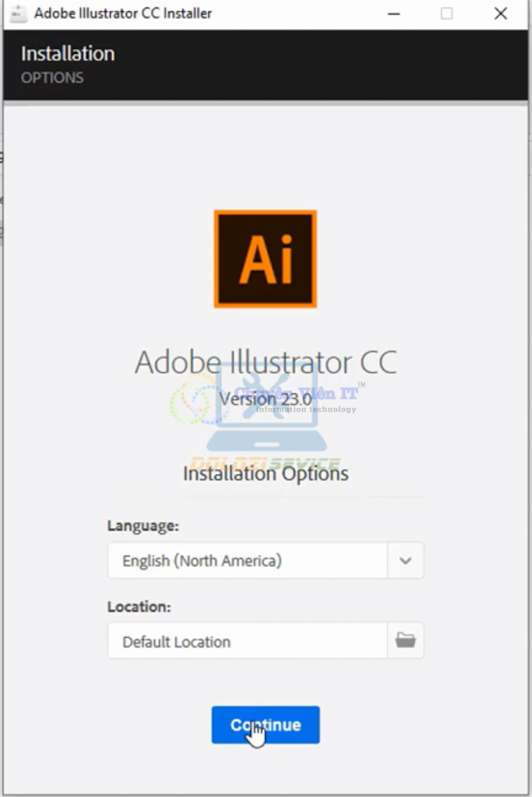
Task: Click the Default Location field
Action: coord(247,642)
